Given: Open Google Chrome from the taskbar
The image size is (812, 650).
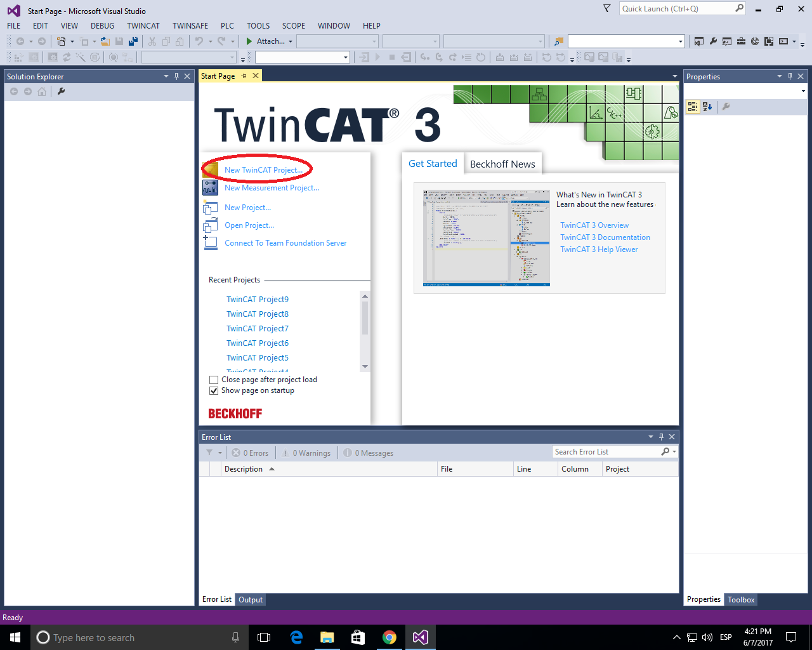Looking at the screenshot, I should (389, 637).
